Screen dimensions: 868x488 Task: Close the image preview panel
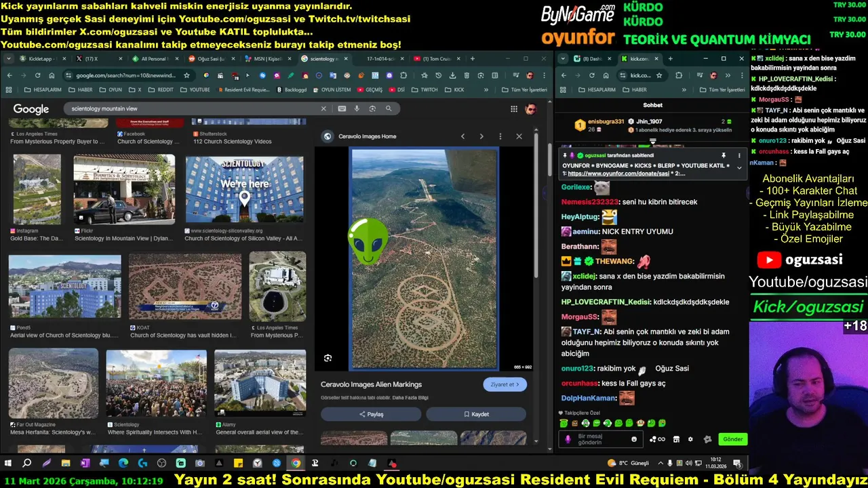click(519, 136)
